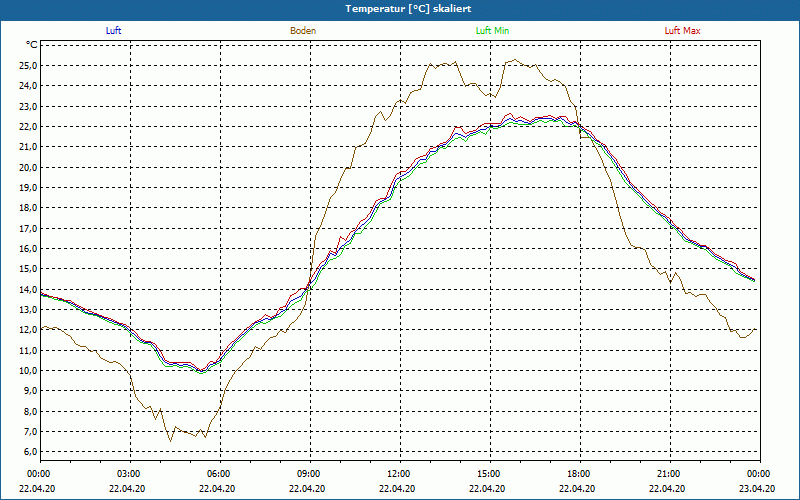Click the 18:00 time axis label
Screen dimensions: 800x500
[578, 474]
